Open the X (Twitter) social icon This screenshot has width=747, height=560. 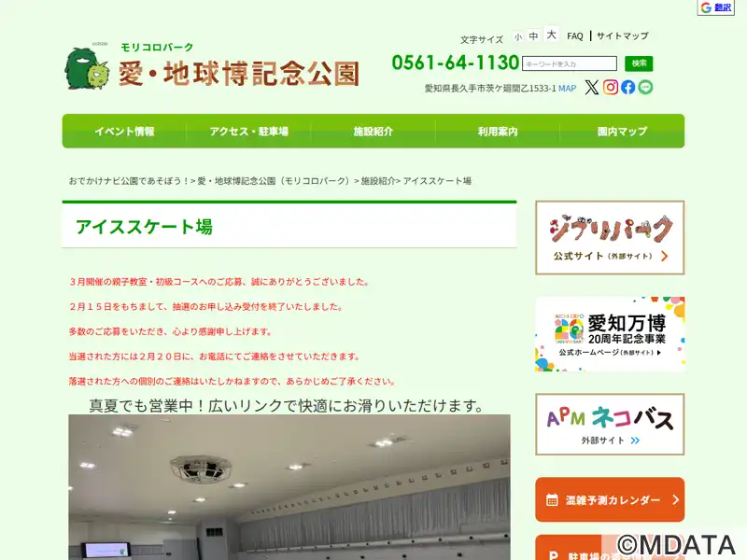[x=592, y=87]
